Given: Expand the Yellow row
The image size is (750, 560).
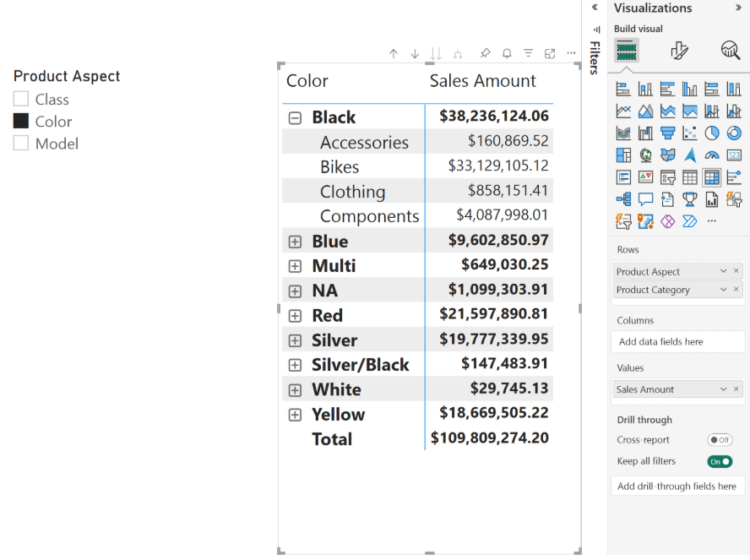Looking at the screenshot, I should [x=295, y=415].
